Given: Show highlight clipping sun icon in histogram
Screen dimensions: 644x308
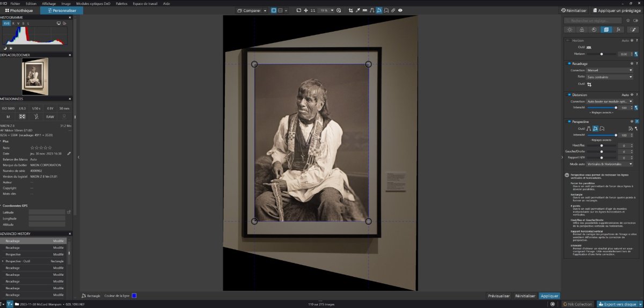Looking at the screenshot, I should click(11, 48).
